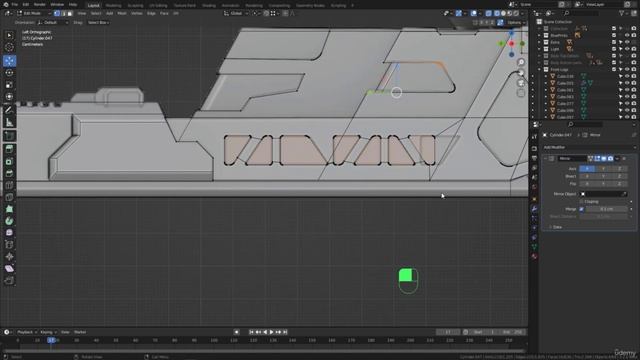Screen dimensions: 640x360
Task: Hide Cube.036 with its eye icon
Action: point(627,76)
